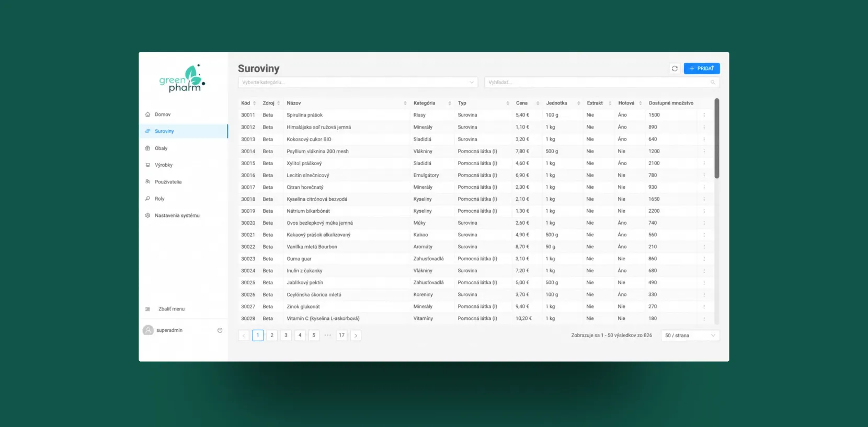Go to page 4 of results
The width and height of the screenshot is (868, 427).
(300, 336)
